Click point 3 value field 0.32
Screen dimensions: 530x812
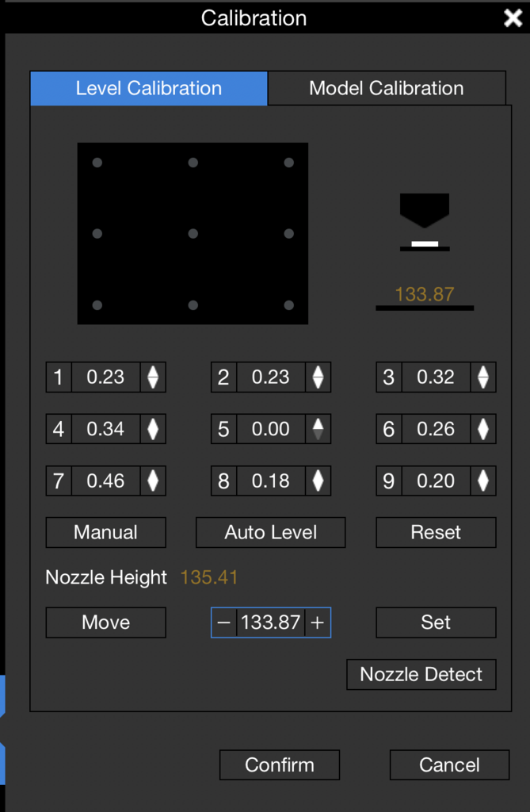(436, 377)
